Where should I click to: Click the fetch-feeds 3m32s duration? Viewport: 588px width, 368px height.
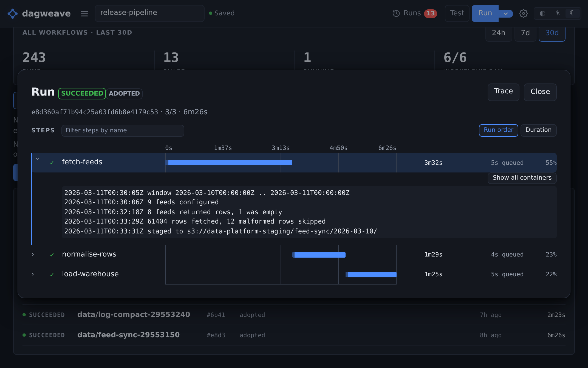tap(433, 163)
